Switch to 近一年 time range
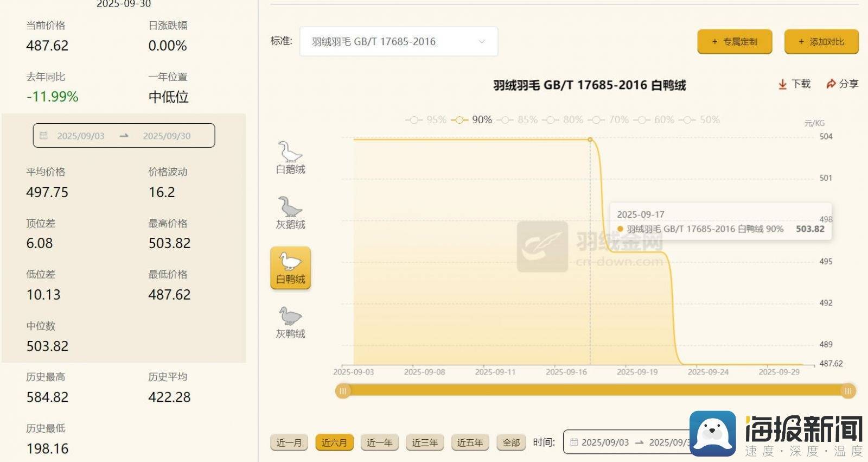This screenshot has width=868, height=462. [x=379, y=442]
